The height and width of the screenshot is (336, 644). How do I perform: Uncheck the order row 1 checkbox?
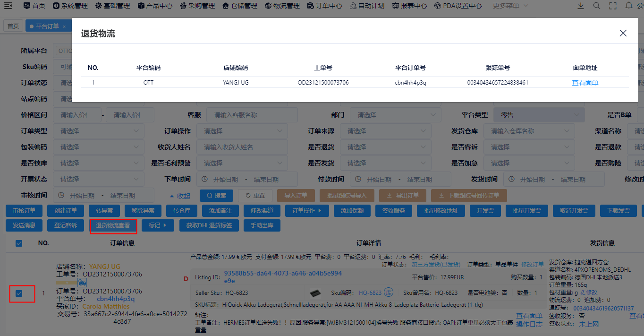pyautogui.click(x=19, y=293)
